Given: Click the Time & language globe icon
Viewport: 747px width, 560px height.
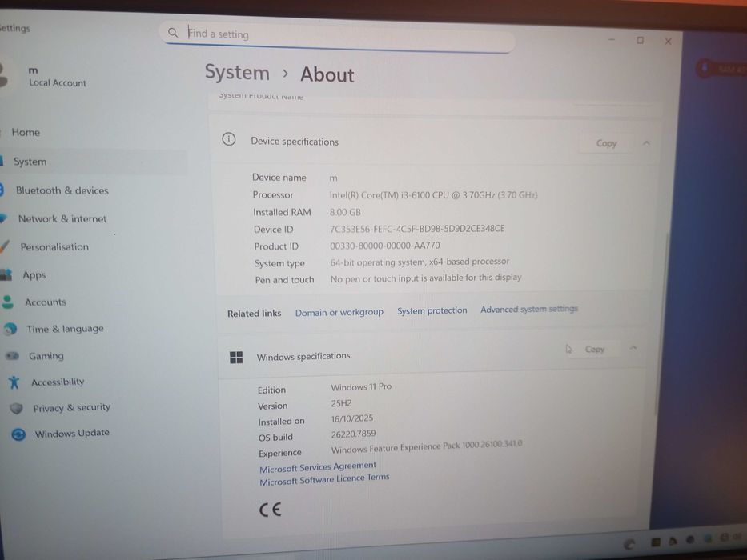Looking at the screenshot, I should 10,329.
